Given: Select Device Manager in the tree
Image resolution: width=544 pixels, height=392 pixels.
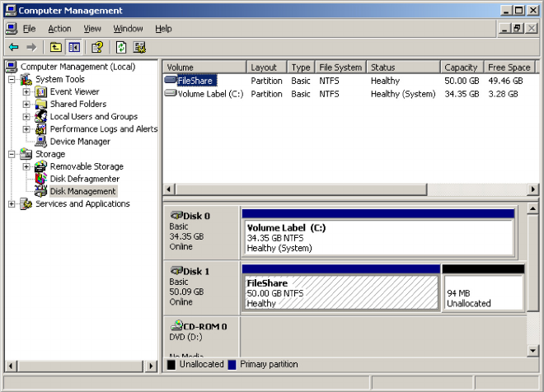Looking at the screenshot, I should pos(79,142).
